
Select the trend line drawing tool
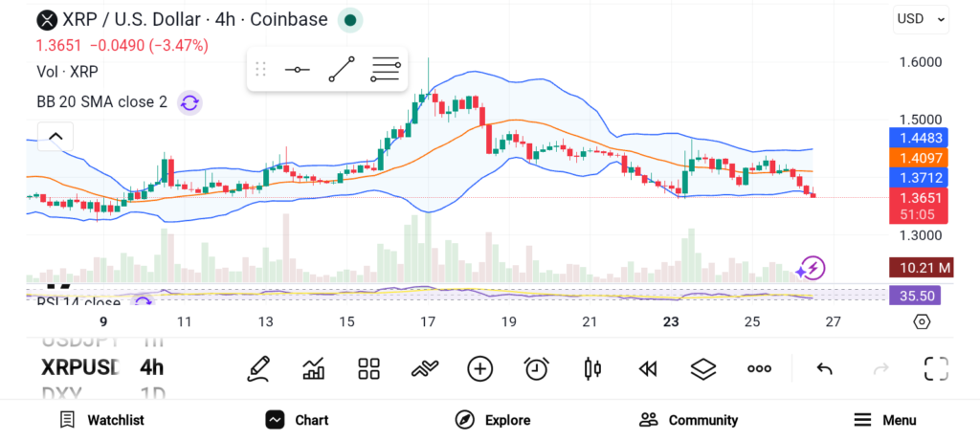pos(341,70)
